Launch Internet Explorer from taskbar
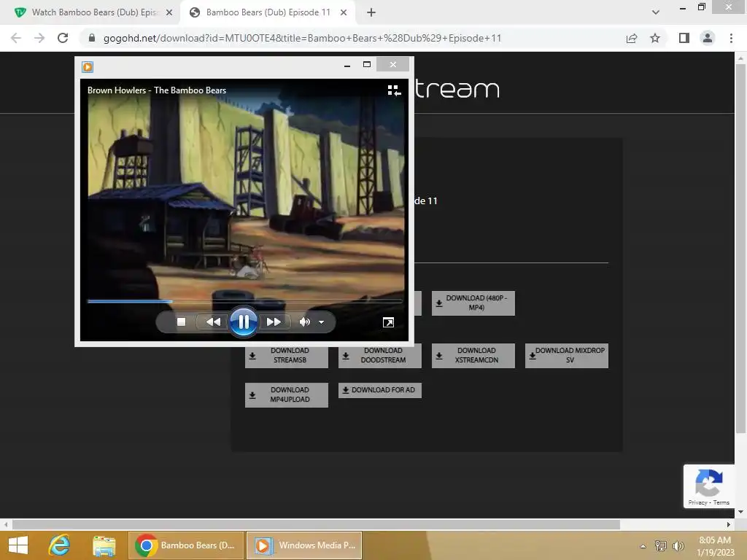 point(60,545)
